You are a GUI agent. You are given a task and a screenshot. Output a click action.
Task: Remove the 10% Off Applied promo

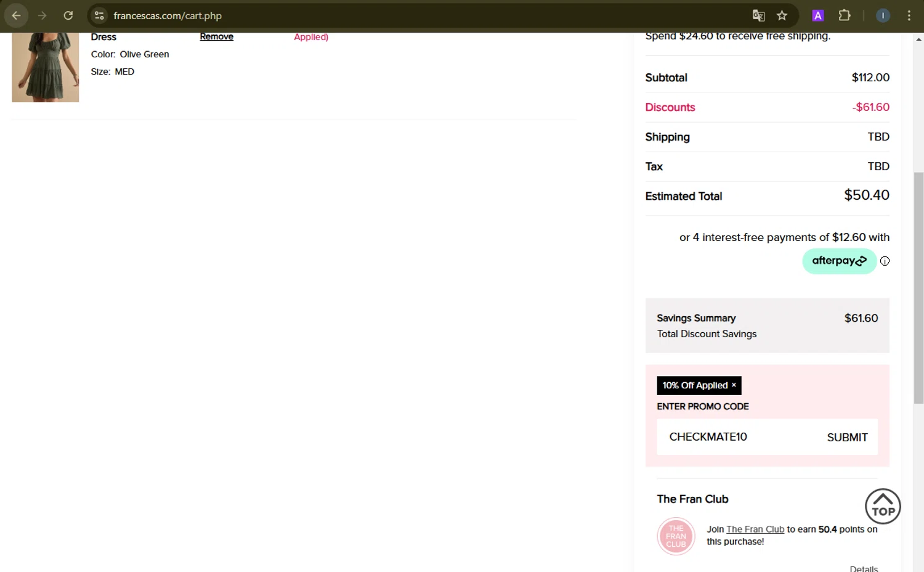pyautogui.click(x=734, y=385)
